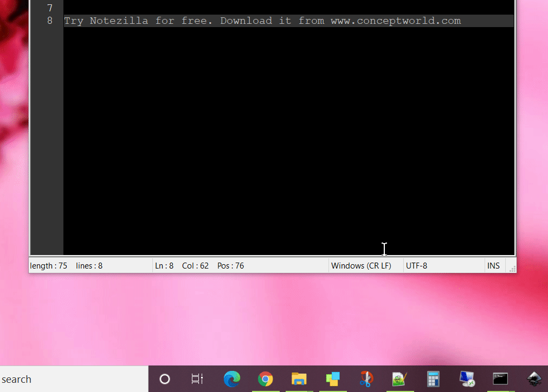
Task: Switch to Notepad++ taskbar icon
Action: 399,379
